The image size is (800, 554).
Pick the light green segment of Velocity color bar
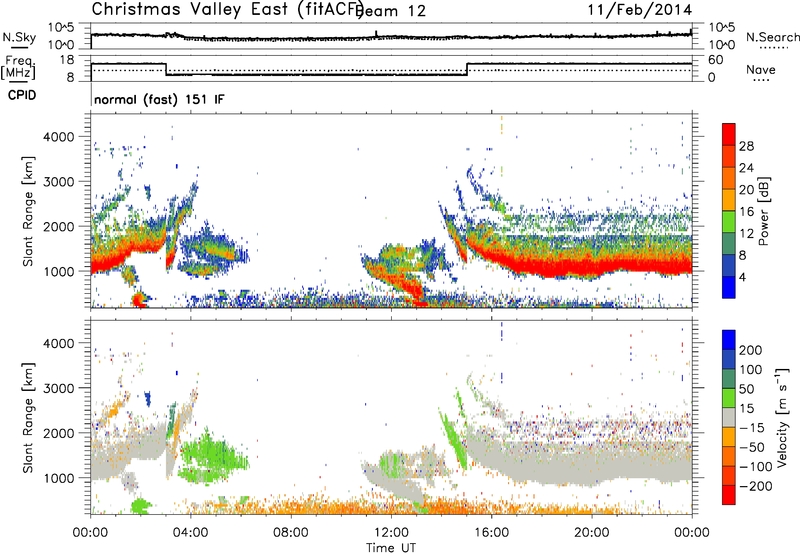click(729, 398)
